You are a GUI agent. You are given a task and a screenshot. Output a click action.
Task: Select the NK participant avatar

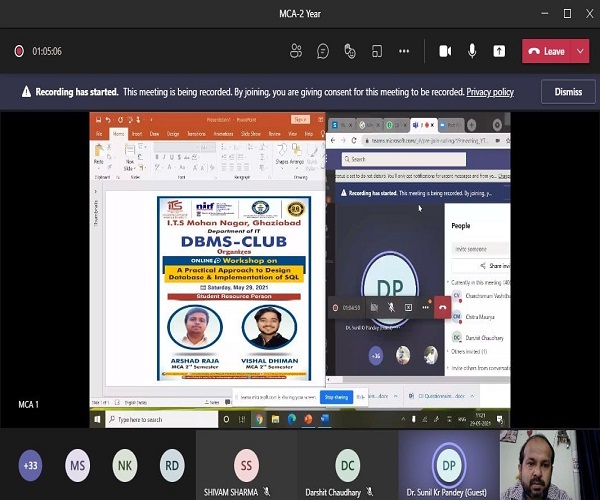tap(125, 465)
